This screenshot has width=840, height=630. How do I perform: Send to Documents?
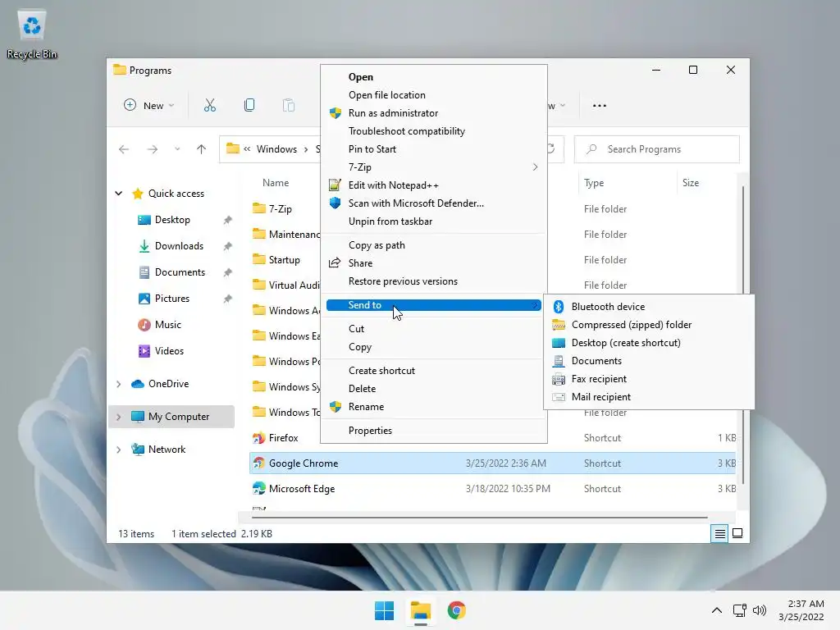[x=649, y=361]
